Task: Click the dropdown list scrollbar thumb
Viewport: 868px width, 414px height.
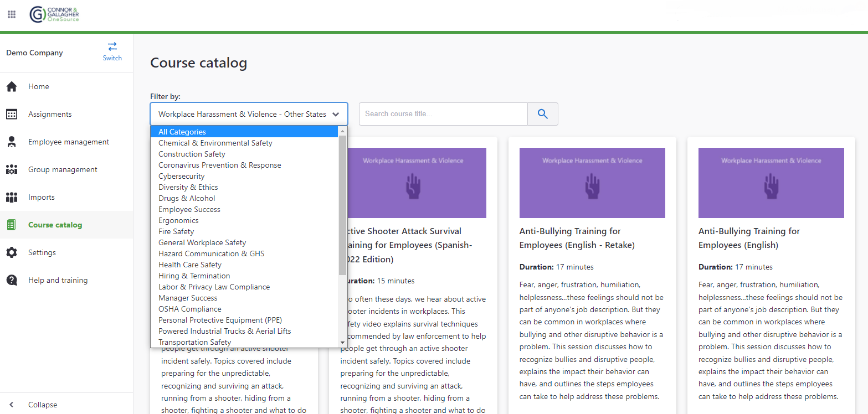Action: (342, 205)
